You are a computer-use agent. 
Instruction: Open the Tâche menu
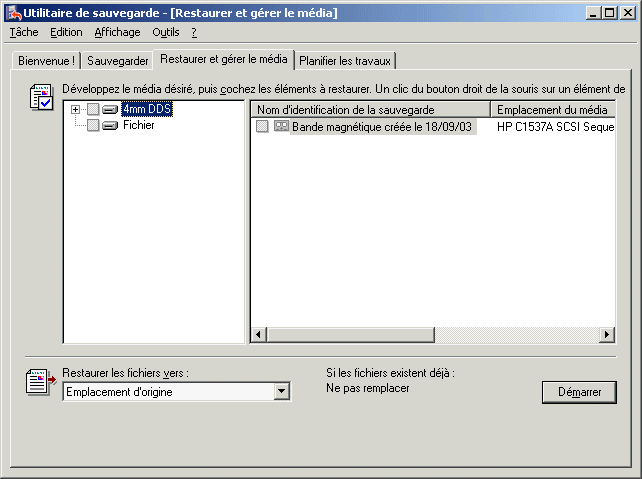tap(23, 32)
